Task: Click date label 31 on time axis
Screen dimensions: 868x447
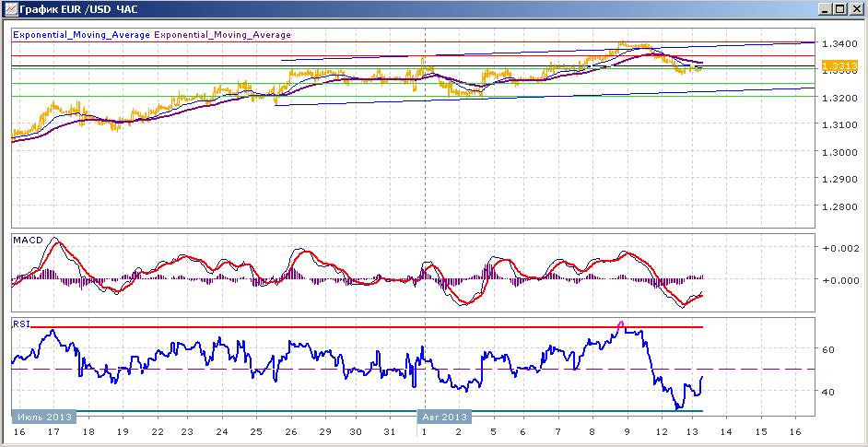Action: pyautogui.click(x=390, y=431)
